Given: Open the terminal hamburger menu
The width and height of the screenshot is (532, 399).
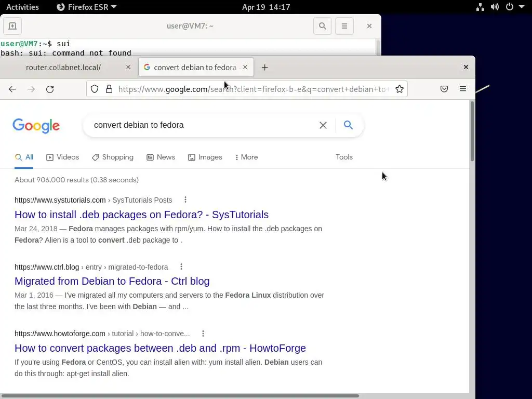Looking at the screenshot, I should (344, 26).
